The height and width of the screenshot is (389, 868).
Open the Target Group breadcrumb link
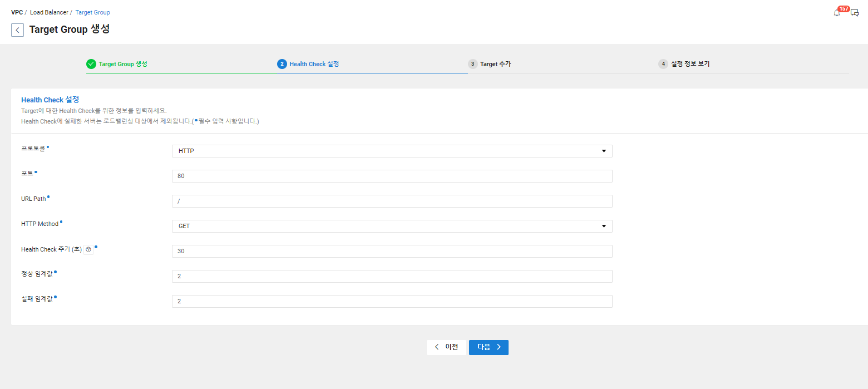[x=92, y=12]
